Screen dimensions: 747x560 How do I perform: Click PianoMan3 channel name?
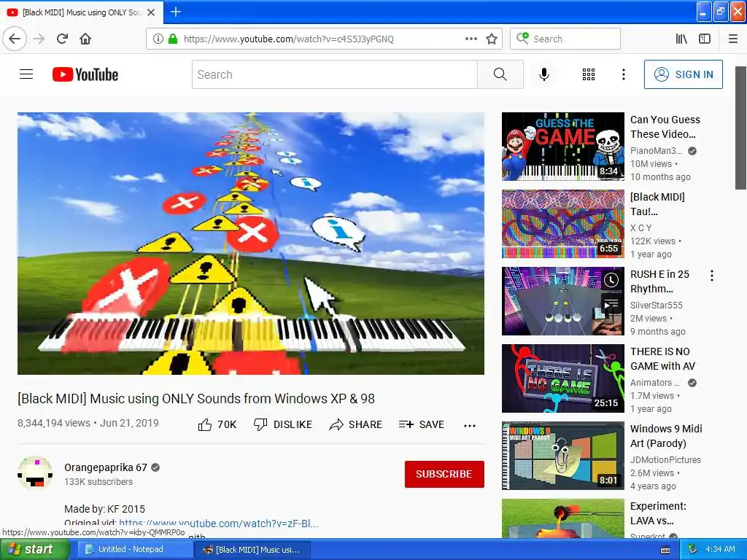(x=656, y=150)
